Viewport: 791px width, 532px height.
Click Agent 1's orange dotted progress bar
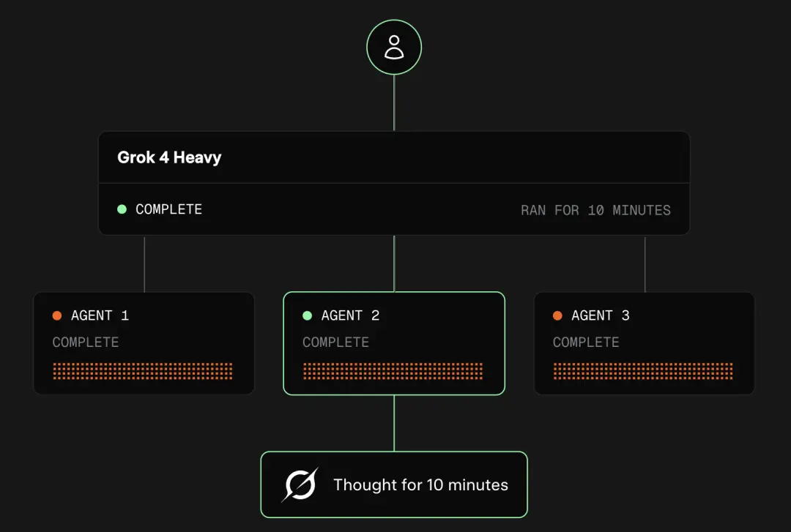point(143,371)
